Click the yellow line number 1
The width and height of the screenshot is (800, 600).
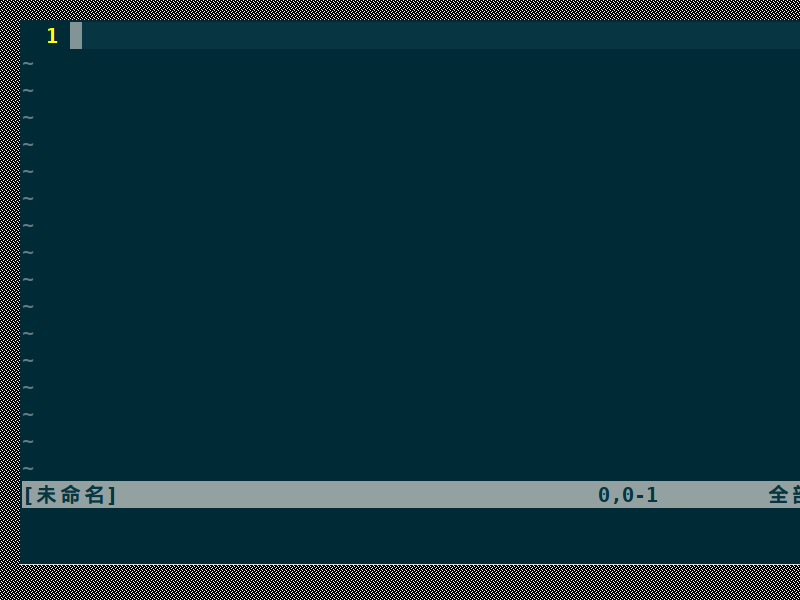point(52,36)
